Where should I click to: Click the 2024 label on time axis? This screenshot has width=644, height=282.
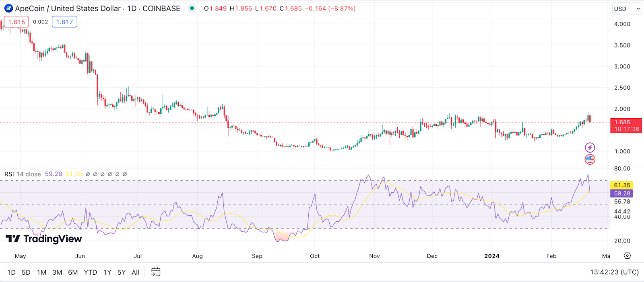[492, 256]
